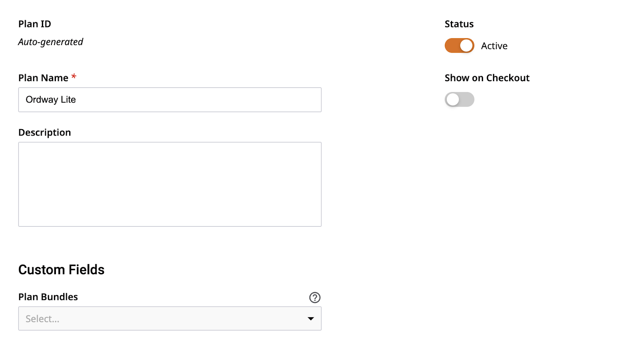Select the Plan Bundles label text

48,297
